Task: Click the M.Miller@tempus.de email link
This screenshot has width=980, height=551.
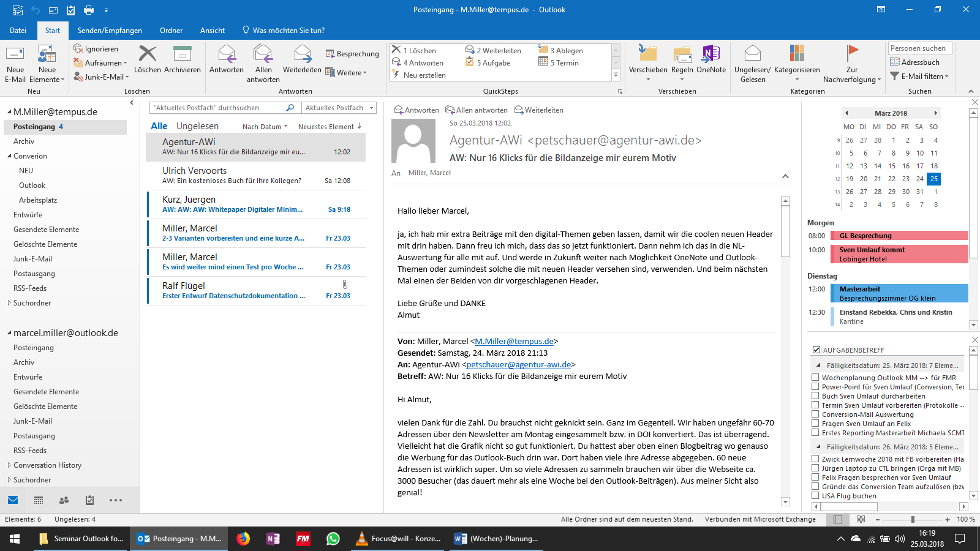Action: (514, 342)
